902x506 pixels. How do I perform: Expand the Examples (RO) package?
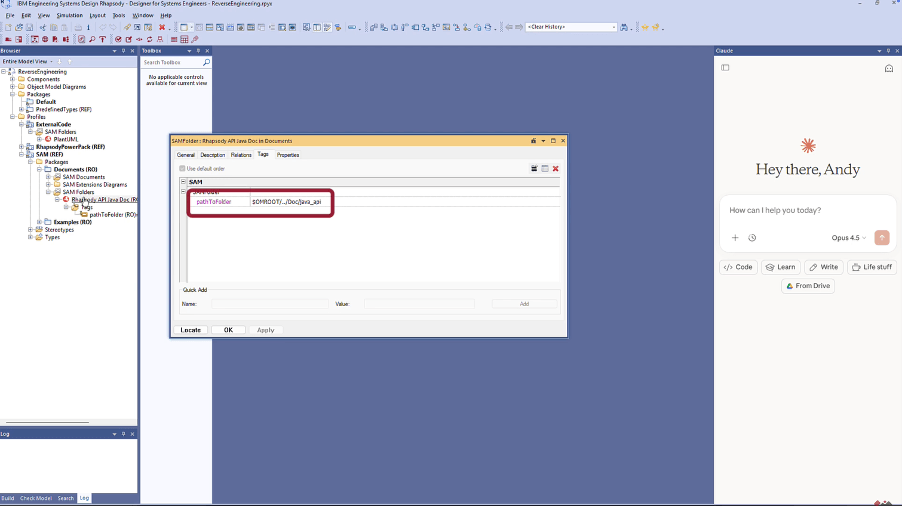[x=40, y=222]
